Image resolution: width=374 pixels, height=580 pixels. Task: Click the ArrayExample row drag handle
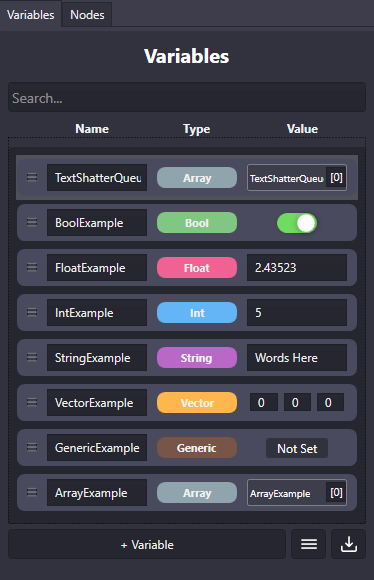(32, 492)
